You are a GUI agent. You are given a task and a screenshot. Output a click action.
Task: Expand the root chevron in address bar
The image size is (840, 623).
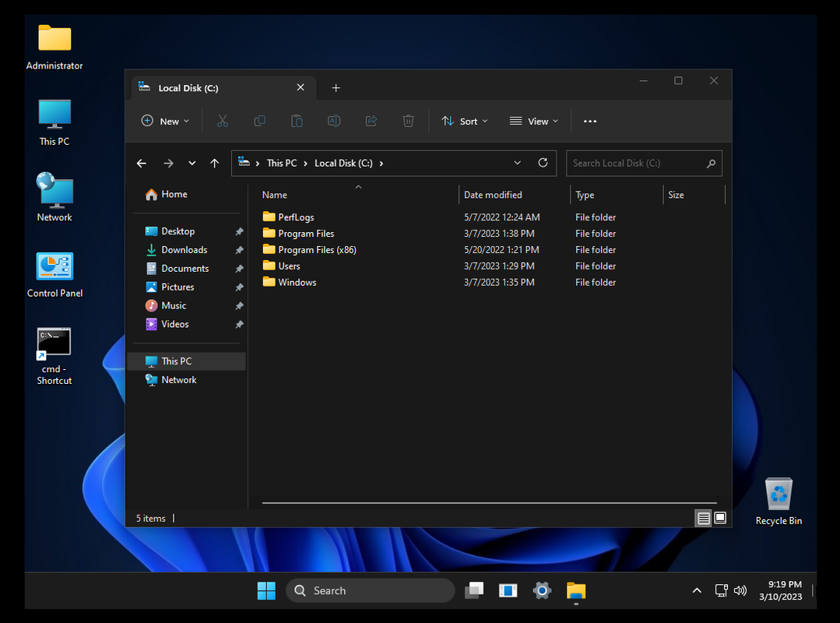click(258, 164)
